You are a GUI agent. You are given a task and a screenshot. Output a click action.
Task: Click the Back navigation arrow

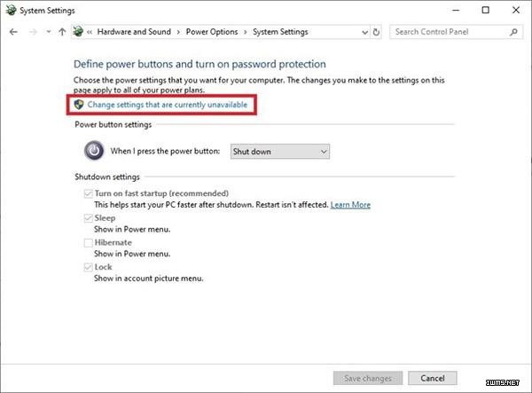(13, 32)
